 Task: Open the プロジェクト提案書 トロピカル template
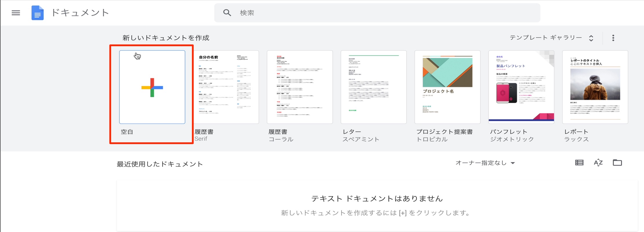pos(447,87)
